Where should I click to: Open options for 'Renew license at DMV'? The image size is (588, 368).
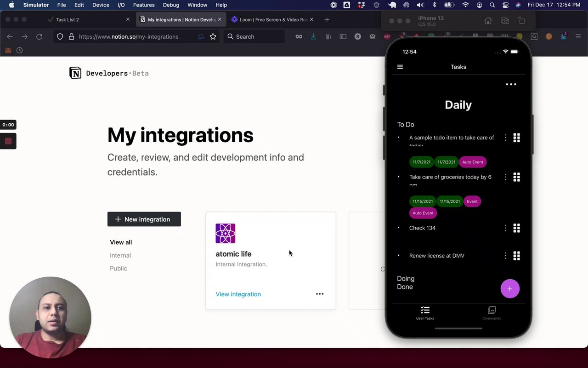[x=506, y=255]
